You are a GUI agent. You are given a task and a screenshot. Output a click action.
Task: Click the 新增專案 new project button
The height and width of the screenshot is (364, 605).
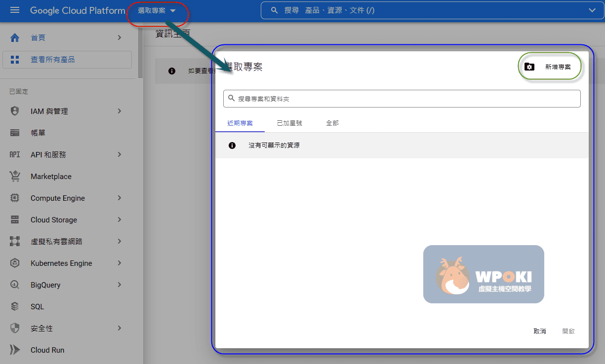pyautogui.click(x=550, y=67)
